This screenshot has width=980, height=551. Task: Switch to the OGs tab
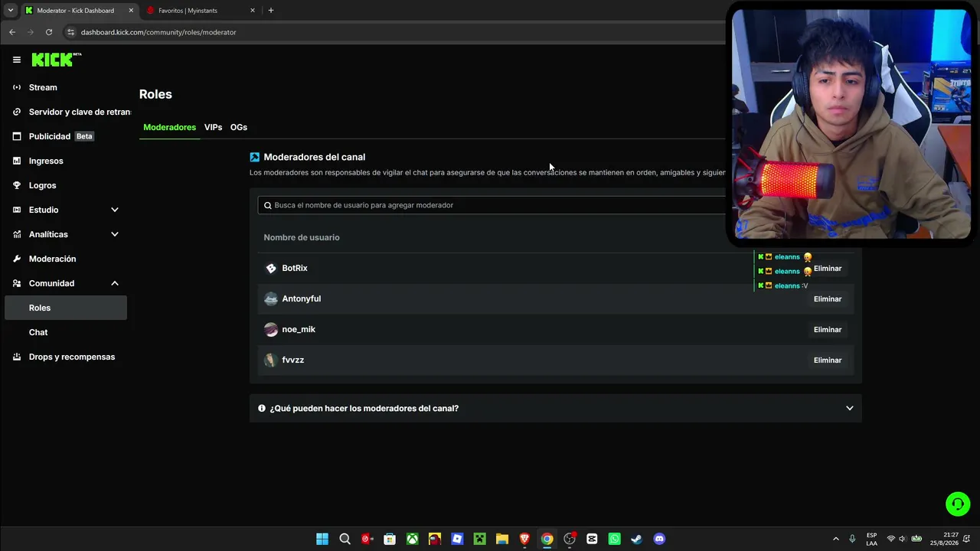239,127
